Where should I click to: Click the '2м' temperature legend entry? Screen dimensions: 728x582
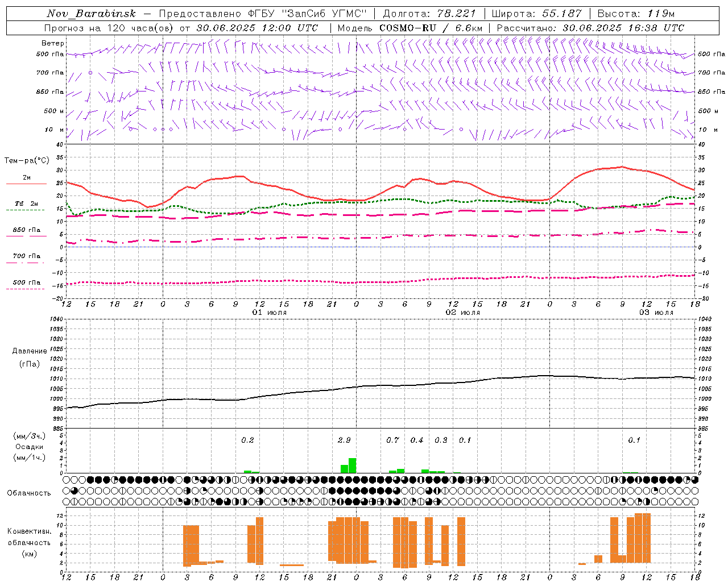pyautogui.click(x=27, y=177)
